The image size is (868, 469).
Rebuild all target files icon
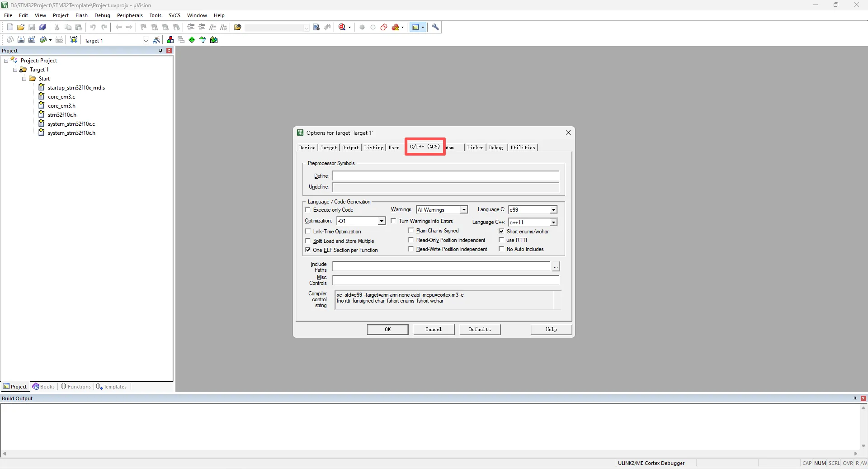32,40
